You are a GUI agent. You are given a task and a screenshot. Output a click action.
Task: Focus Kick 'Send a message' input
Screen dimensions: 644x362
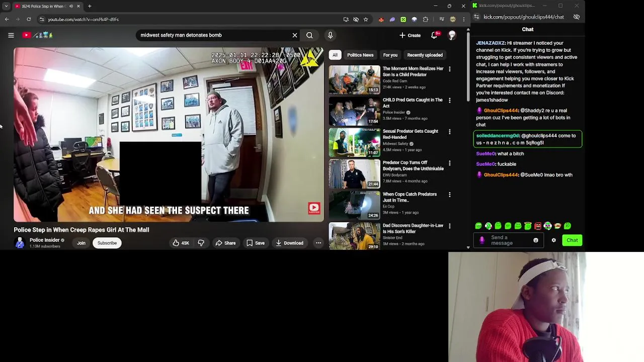[x=508, y=240]
